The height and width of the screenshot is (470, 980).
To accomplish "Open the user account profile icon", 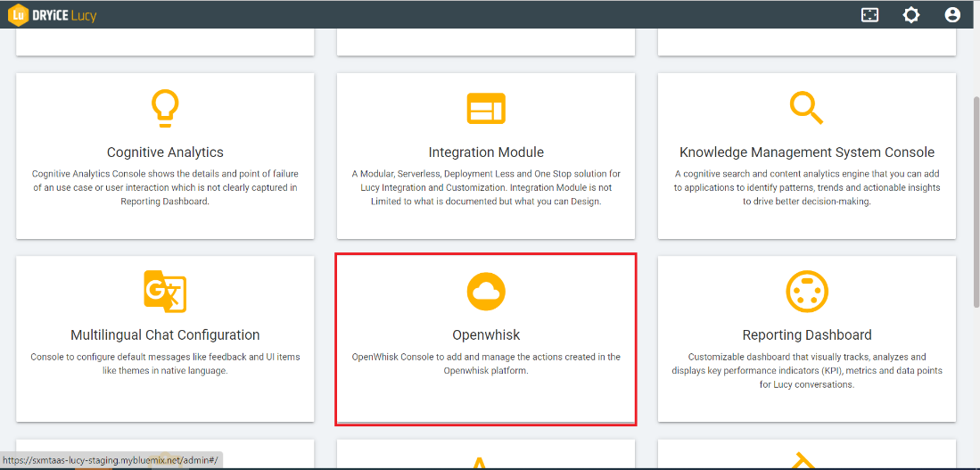I will coord(952,15).
